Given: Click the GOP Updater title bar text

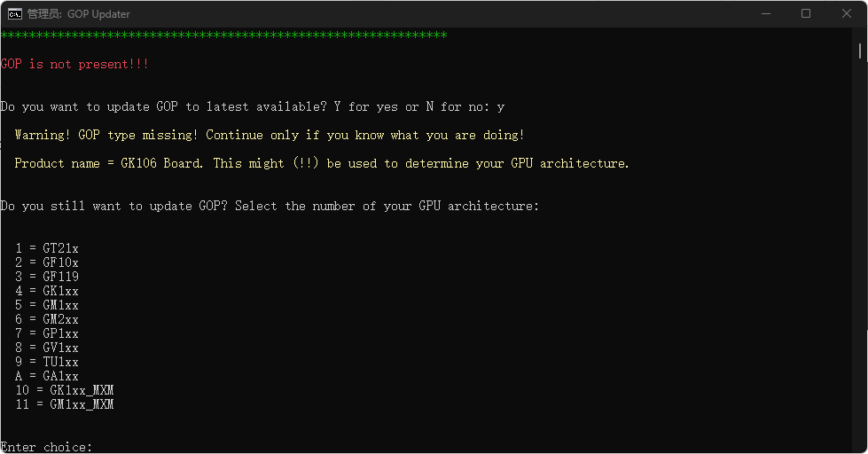Looking at the screenshot, I should (x=79, y=13).
